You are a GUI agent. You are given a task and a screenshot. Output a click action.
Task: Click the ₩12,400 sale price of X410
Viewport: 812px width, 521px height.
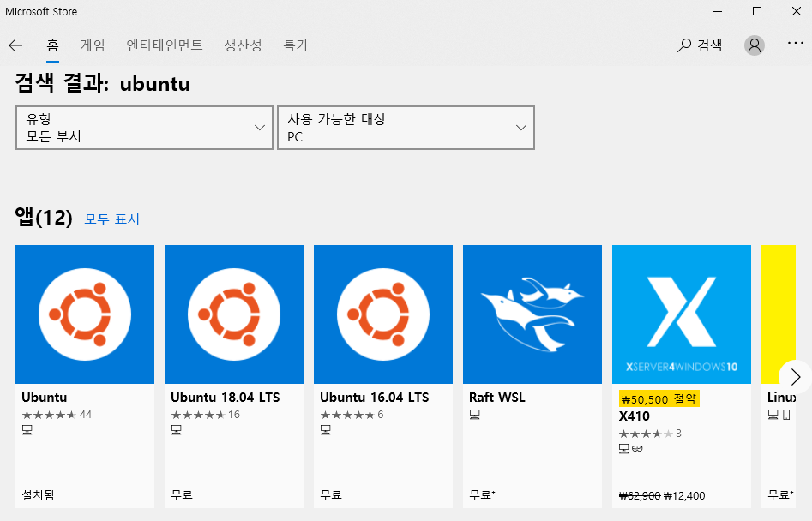684,495
